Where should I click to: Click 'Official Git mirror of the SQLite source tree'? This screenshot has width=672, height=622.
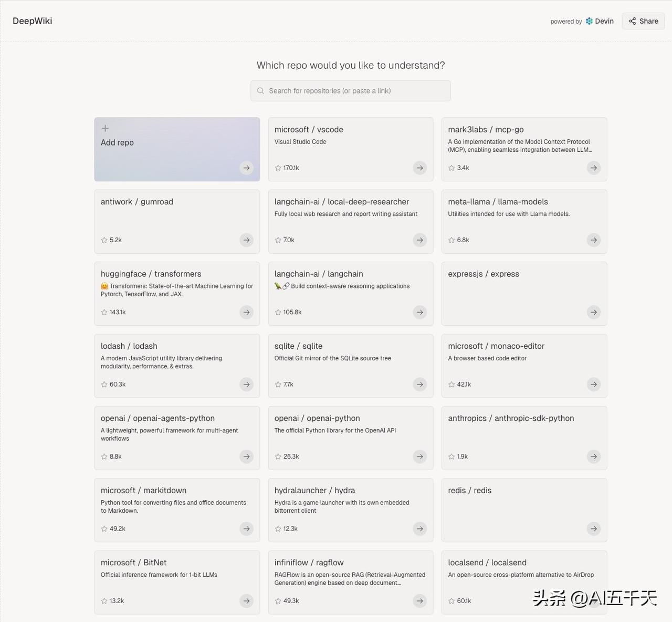[333, 358]
